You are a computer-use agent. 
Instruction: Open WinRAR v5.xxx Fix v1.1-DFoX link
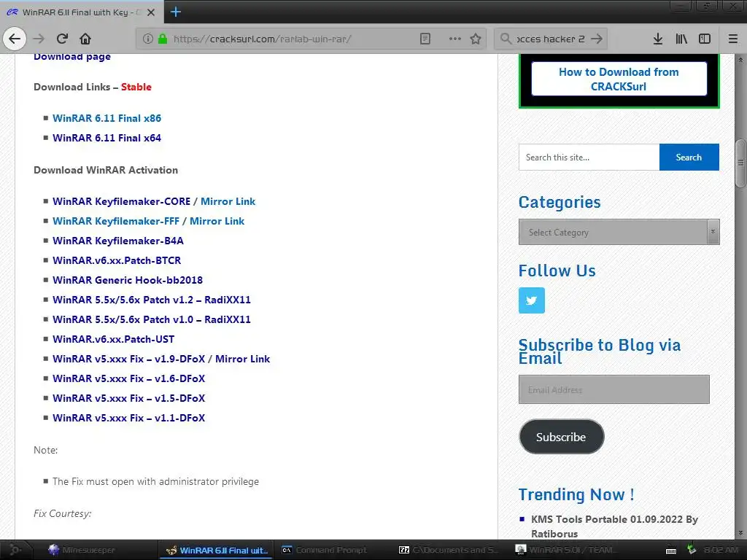pyautogui.click(x=128, y=418)
